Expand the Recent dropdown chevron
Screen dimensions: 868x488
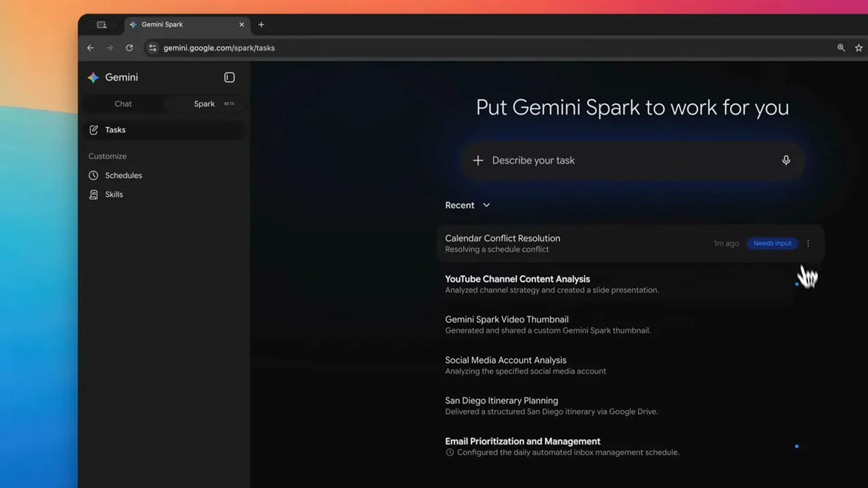[x=487, y=206]
